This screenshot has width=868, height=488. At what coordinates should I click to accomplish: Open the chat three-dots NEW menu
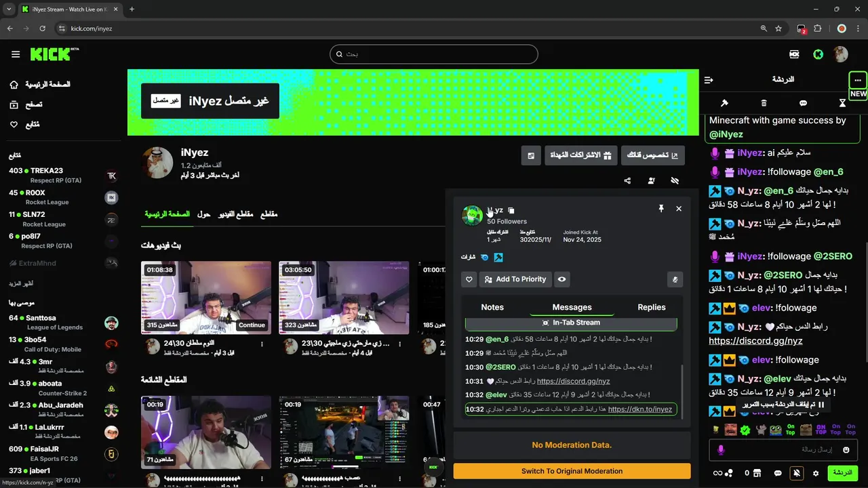[858, 80]
